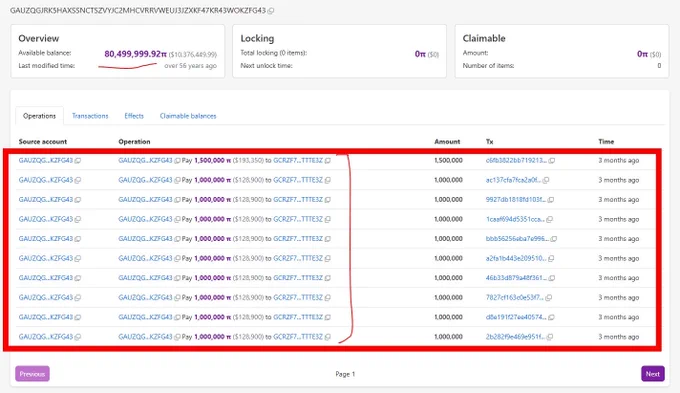The height and width of the screenshot is (393, 680).
Task: Copy source account in row with tx d8e191f27ee40574
Action: pyautogui.click(x=78, y=317)
